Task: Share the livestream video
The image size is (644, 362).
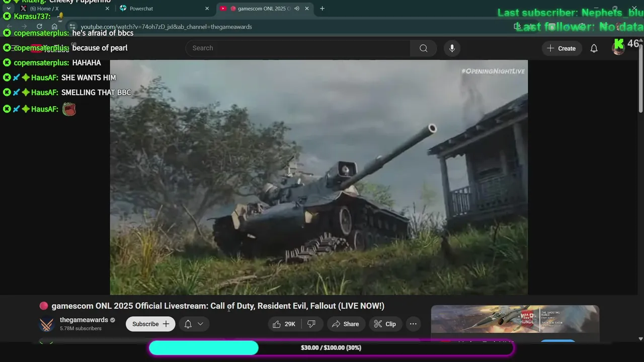Action: 346,324
